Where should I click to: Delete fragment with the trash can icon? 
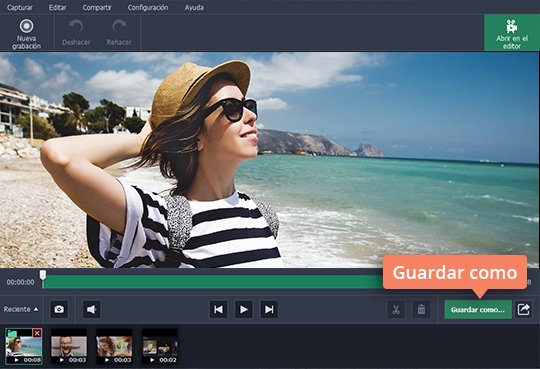click(421, 309)
